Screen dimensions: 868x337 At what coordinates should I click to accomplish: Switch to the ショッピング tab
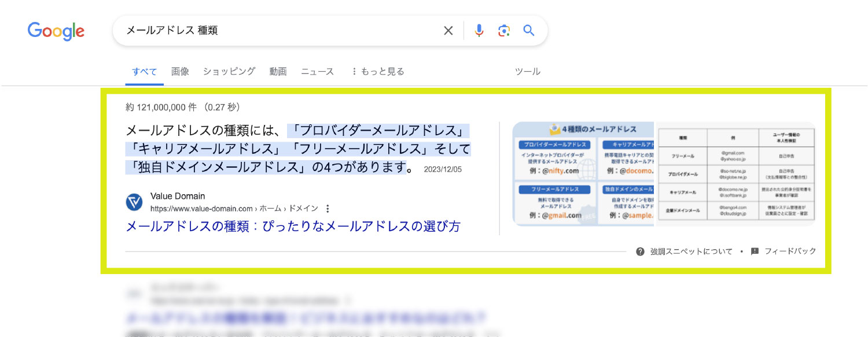(229, 72)
